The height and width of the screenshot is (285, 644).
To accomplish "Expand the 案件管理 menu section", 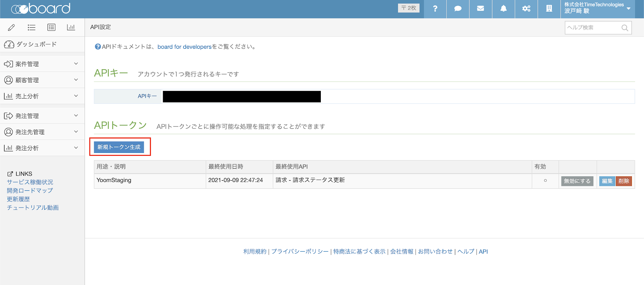I will coord(42,64).
